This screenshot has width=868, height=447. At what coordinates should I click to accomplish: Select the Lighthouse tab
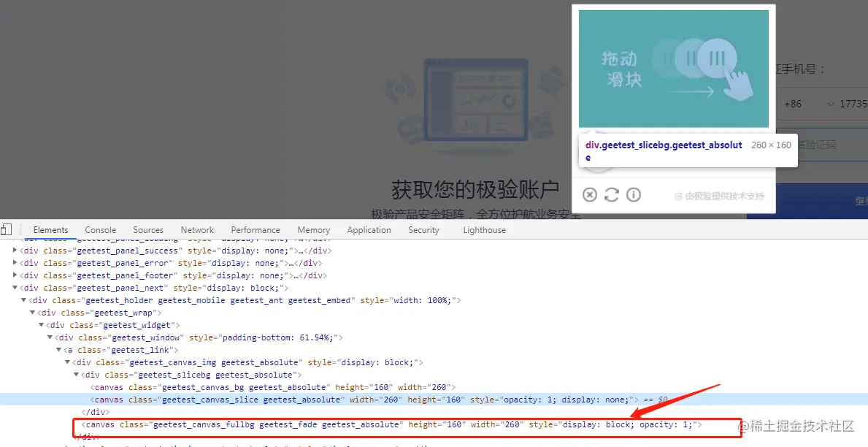484,229
